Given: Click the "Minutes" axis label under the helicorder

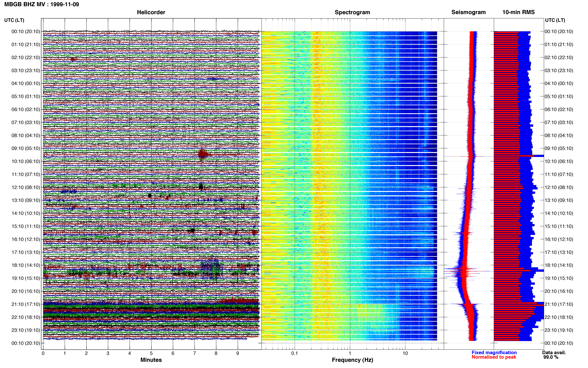Looking at the screenshot, I should pos(151,360).
